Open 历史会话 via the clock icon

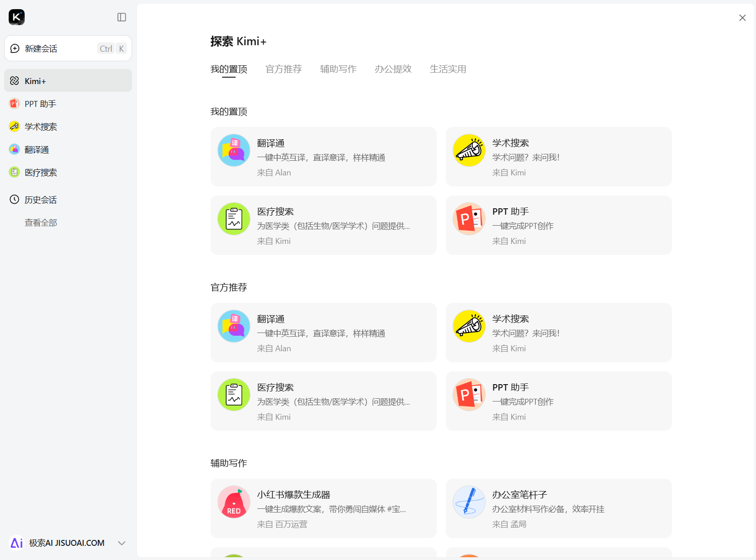pos(40,200)
